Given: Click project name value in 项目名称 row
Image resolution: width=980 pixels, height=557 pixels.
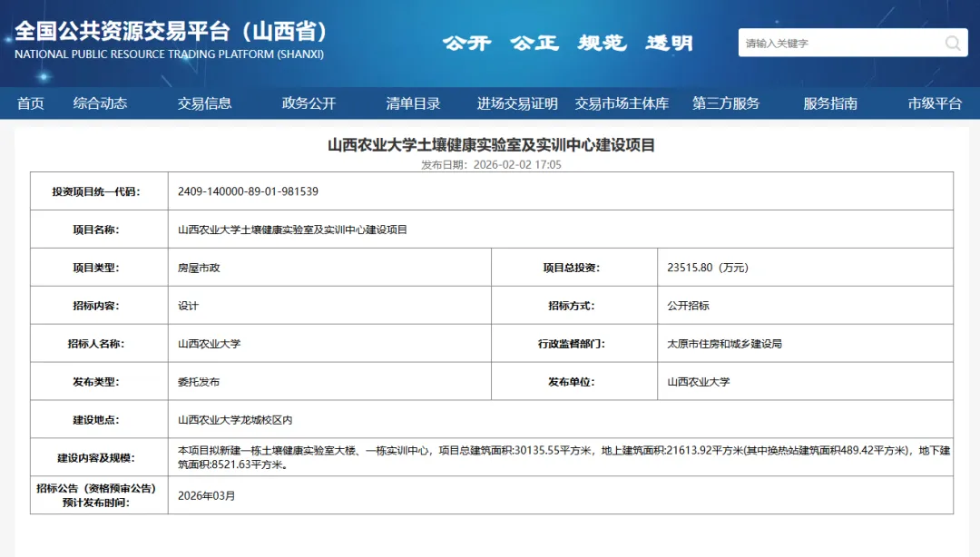Looking at the screenshot, I should 292,230.
